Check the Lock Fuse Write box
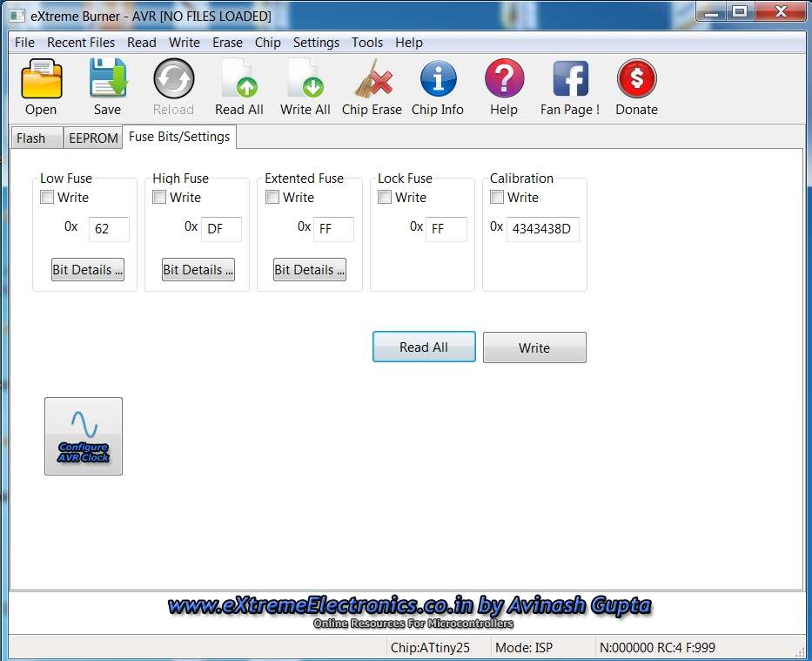 pyautogui.click(x=385, y=198)
